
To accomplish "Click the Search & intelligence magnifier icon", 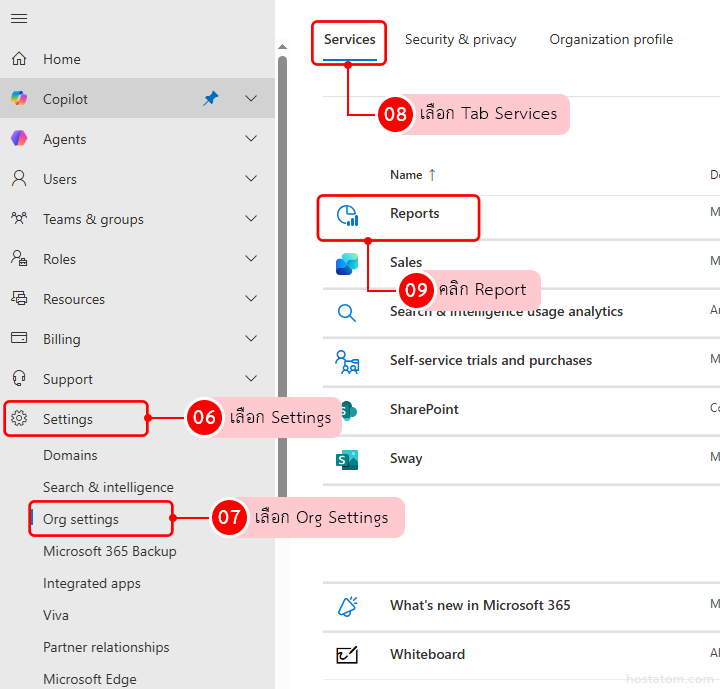I will tap(347, 312).
